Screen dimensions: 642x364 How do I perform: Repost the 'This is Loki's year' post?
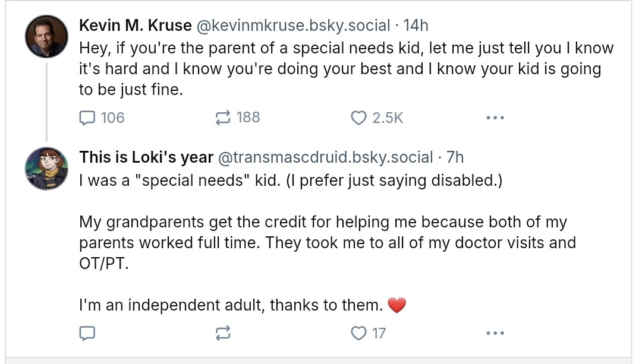(222, 334)
